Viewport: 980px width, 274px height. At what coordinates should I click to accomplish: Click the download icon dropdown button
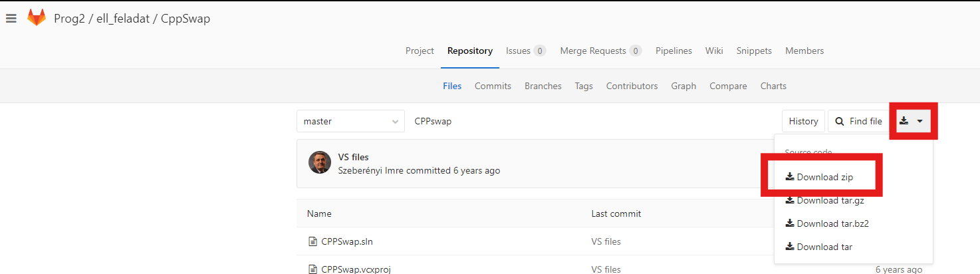click(913, 121)
